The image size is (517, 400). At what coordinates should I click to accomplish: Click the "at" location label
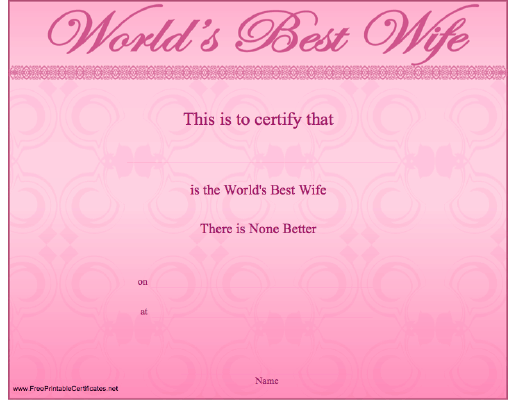tap(144, 312)
